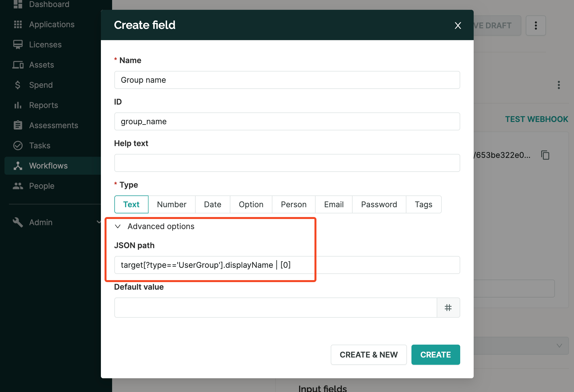Click the ID input field

287,121
